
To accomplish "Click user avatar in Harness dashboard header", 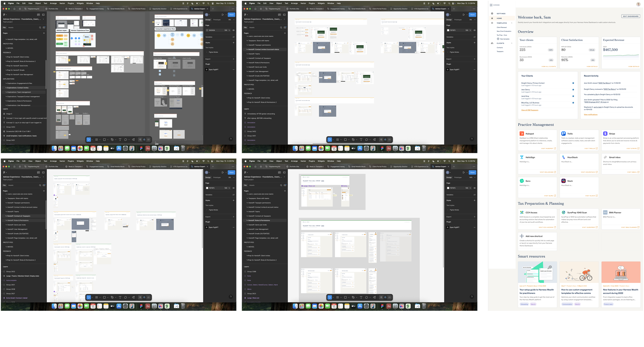I will click(638, 4).
